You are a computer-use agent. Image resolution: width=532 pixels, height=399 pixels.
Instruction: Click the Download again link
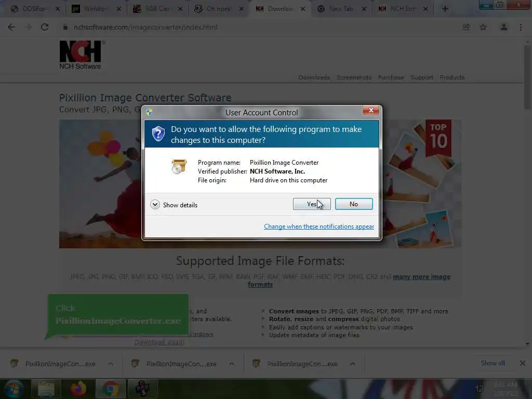159,342
